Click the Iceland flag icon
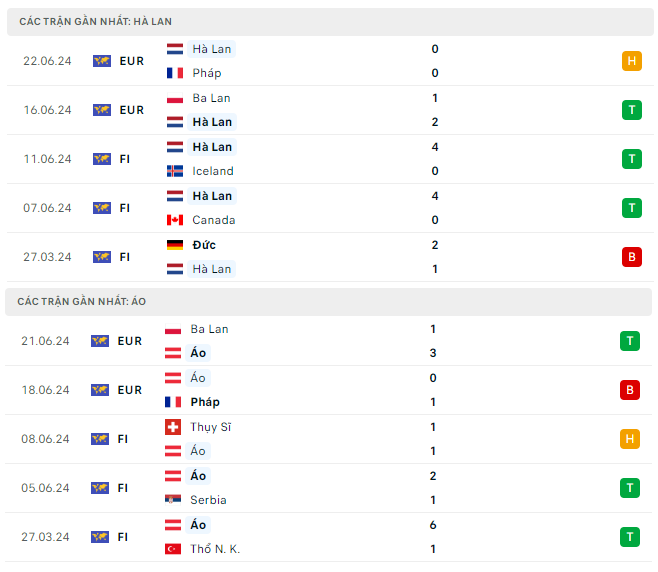The height and width of the screenshot is (572, 658). tap(175, 171)
